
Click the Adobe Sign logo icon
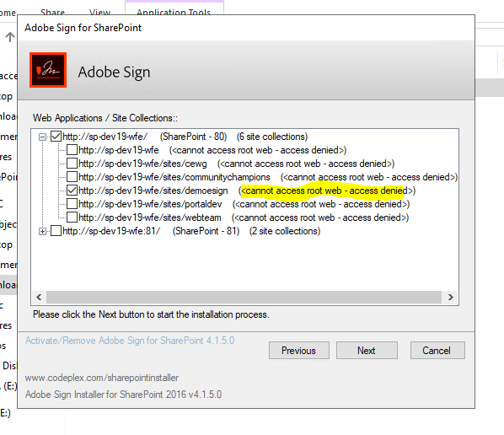(48, 70)
